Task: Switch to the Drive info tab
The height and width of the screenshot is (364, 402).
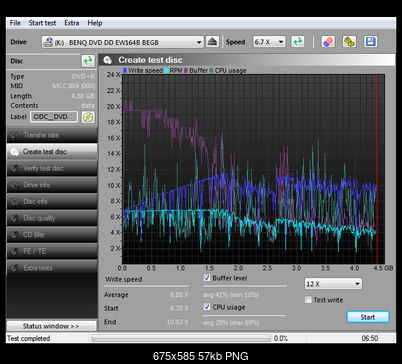Action: (x=52, y=185)
